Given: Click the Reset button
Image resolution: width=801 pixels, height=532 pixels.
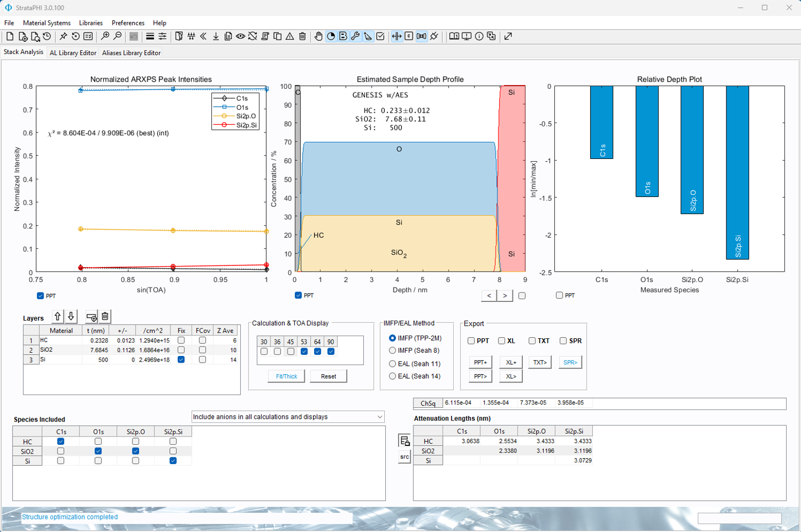Looking at the screenshot, I should coord(328,376).
